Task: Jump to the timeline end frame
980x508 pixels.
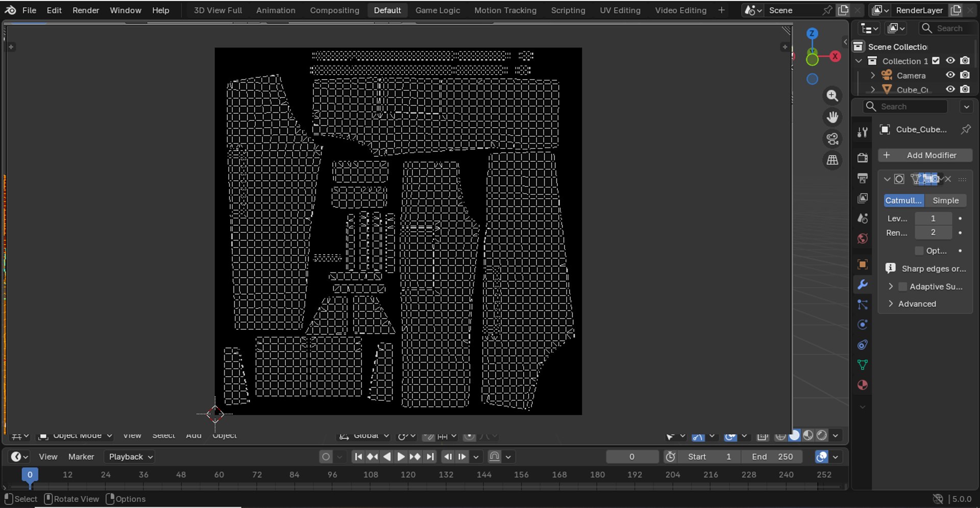Action: click(x=430, y=457)
